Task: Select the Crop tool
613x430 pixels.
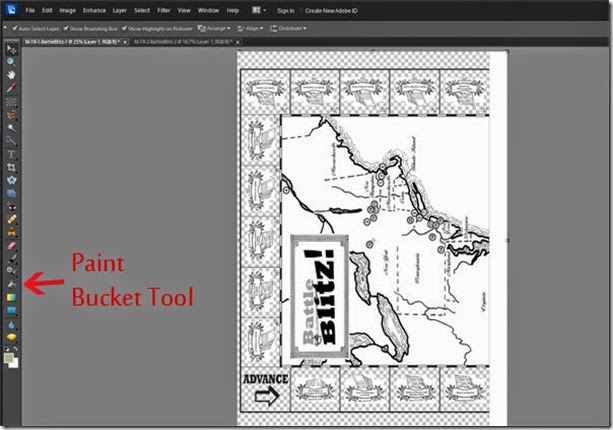Action: pyautogui.click(x=11, y=167)
